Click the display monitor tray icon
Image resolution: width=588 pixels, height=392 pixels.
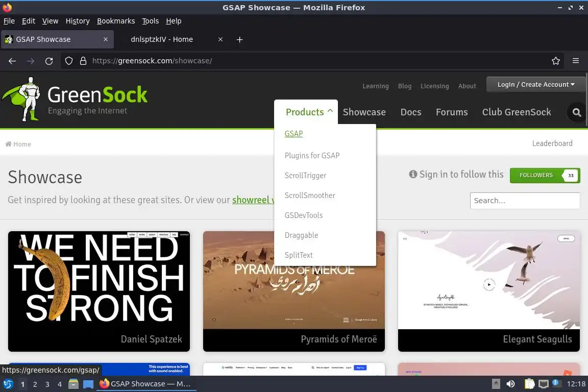click(543, 384)
